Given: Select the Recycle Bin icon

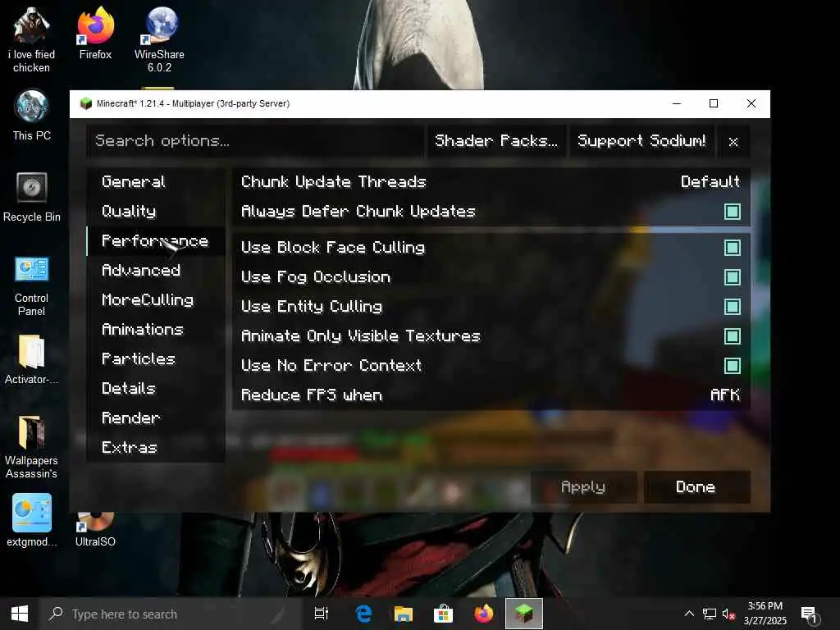Looking at the screenshot, I should click(x=32, y=197).
